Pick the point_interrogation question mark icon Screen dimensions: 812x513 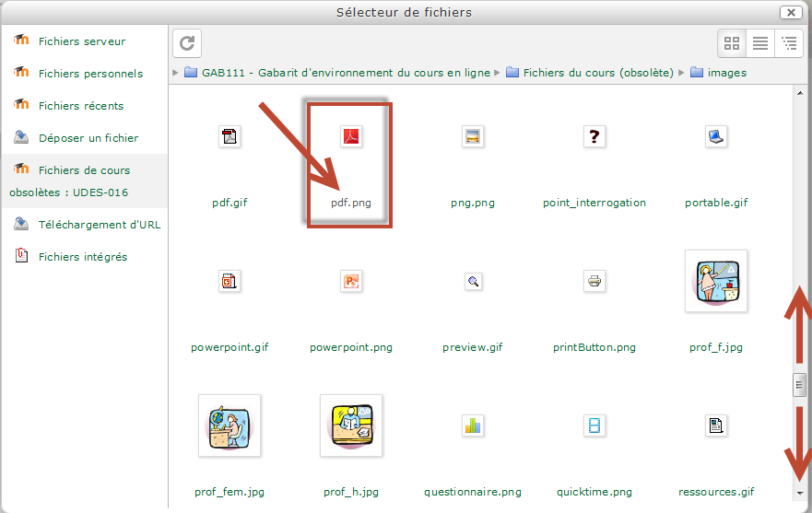coord(594,137)
